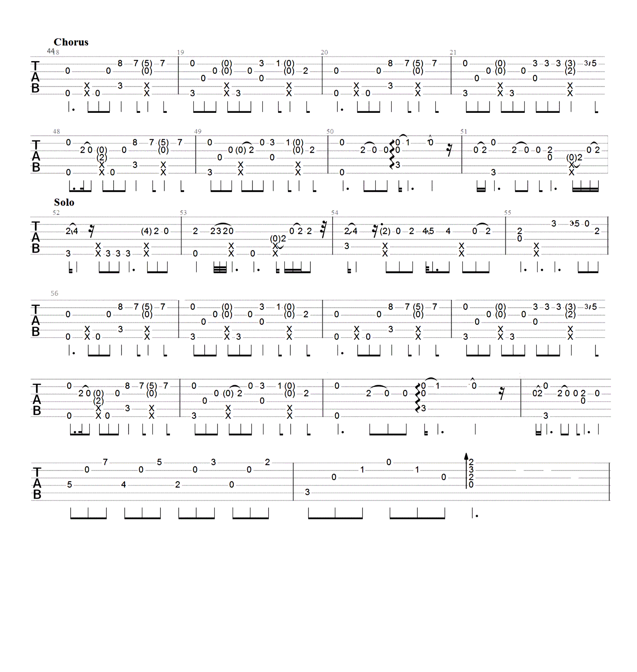
Task: Click the ghost note (4) in measure 52
Action: point(147,231)
